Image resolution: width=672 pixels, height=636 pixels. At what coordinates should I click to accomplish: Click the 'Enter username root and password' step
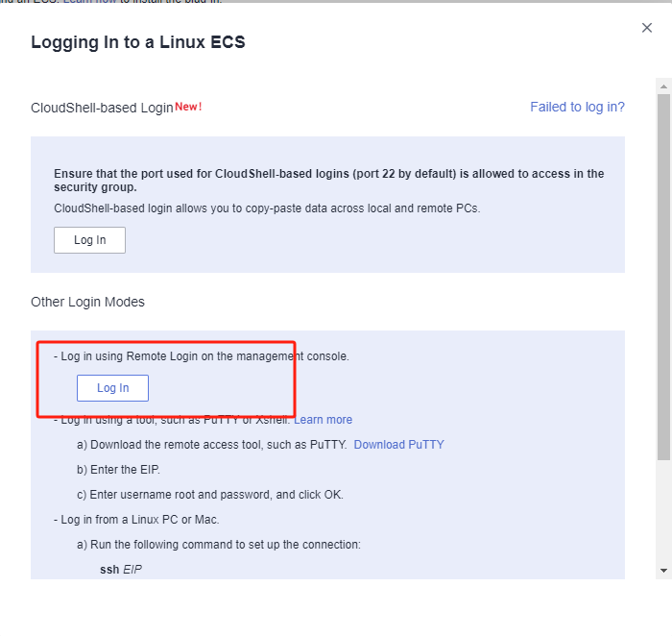(x=210, y=495)
